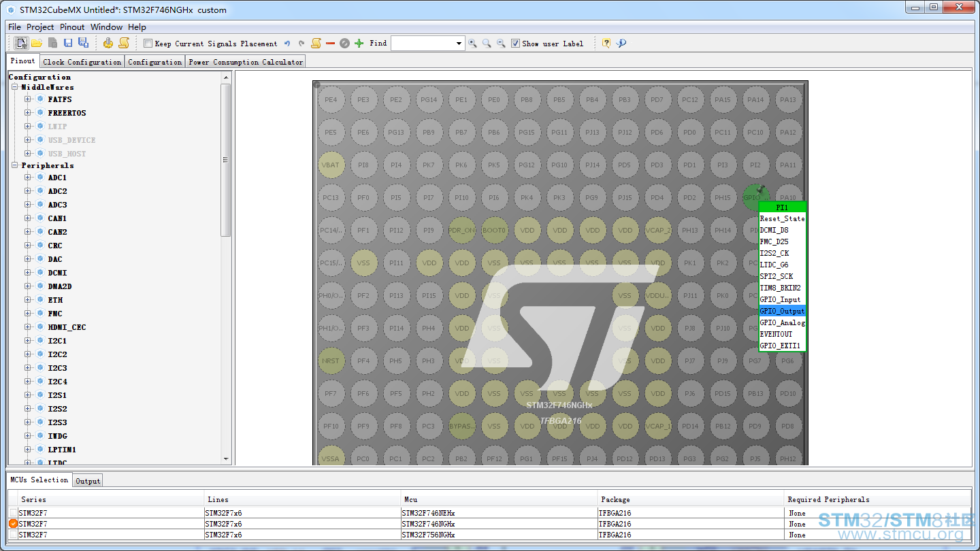This screenshot has width=980, height=551.
Task: Click the PA13 pin on the chip
Action: tap(788, 100)
